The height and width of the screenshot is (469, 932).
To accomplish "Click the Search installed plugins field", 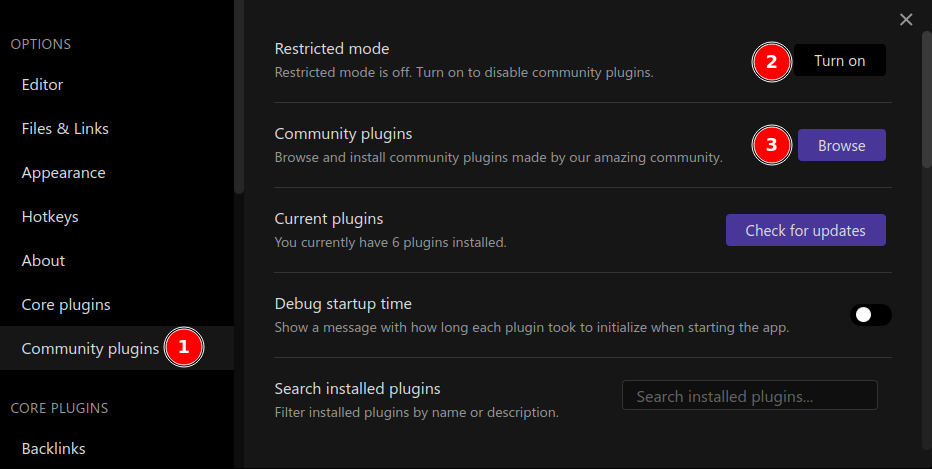I will (749, 396).
